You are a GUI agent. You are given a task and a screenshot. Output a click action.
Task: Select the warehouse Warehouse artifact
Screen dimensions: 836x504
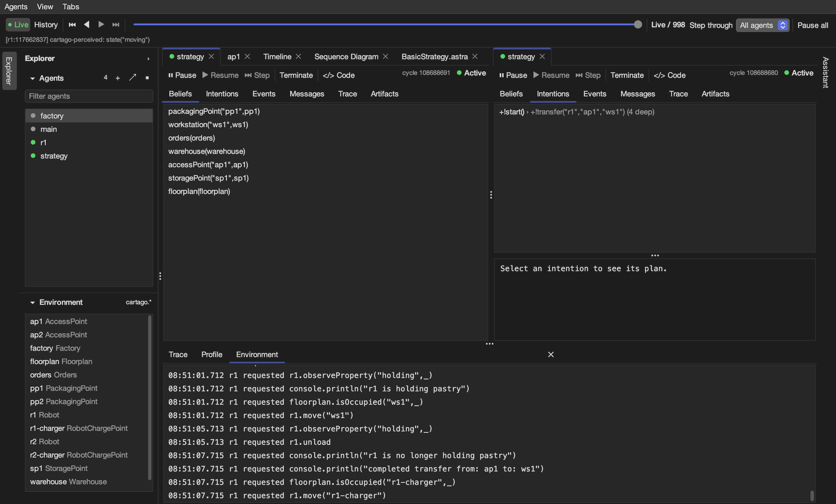[86, 482]
